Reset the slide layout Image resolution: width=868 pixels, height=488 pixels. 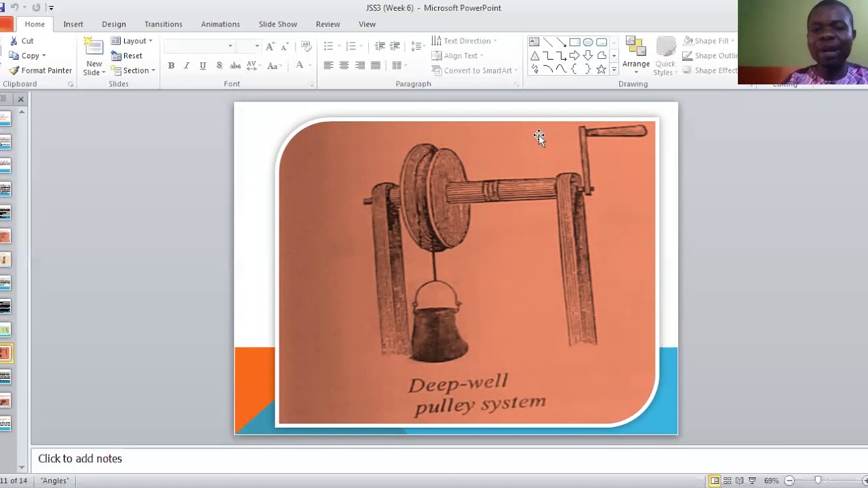coord(127,56)
